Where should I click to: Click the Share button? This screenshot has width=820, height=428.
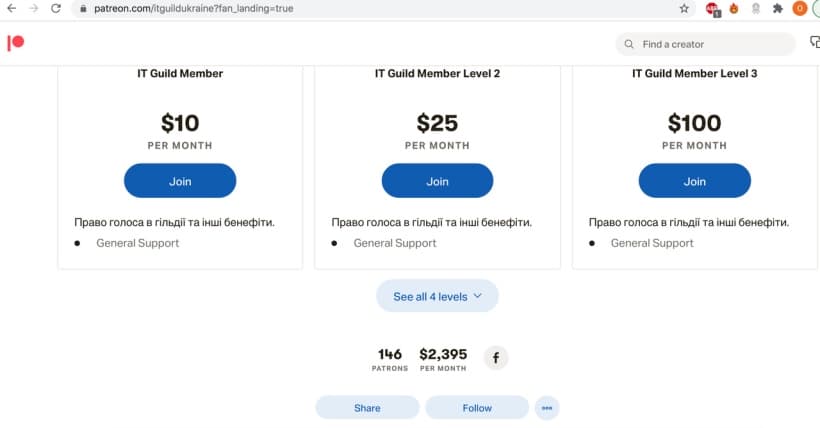tap(367, 408)
